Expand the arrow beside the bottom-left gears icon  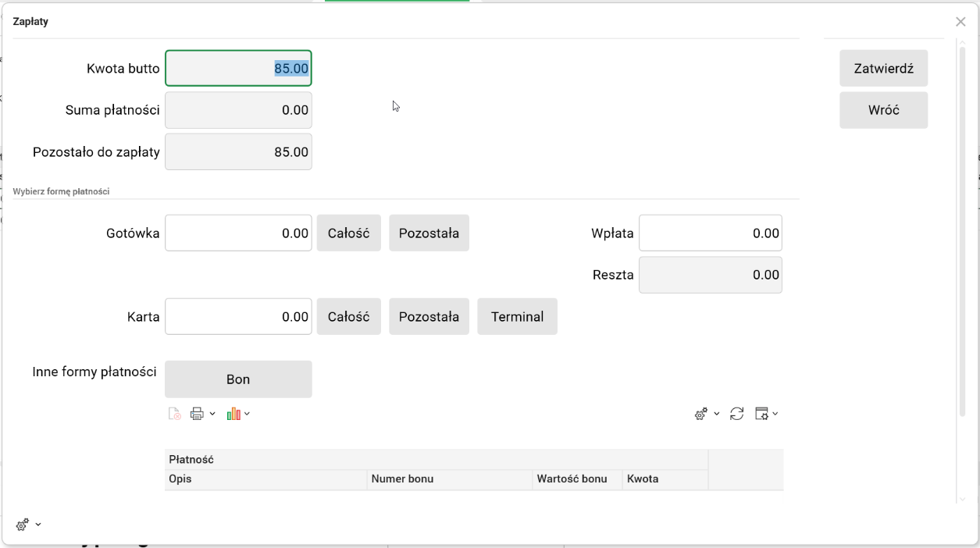point(38,525)
